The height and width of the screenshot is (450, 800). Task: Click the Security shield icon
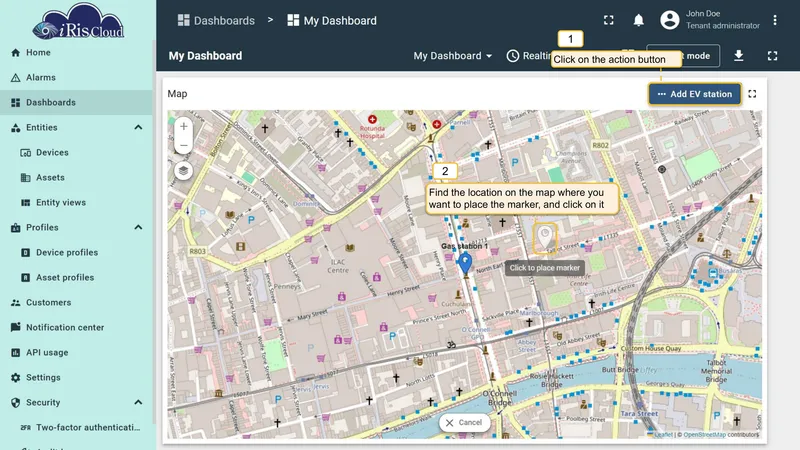click(16, 403)
